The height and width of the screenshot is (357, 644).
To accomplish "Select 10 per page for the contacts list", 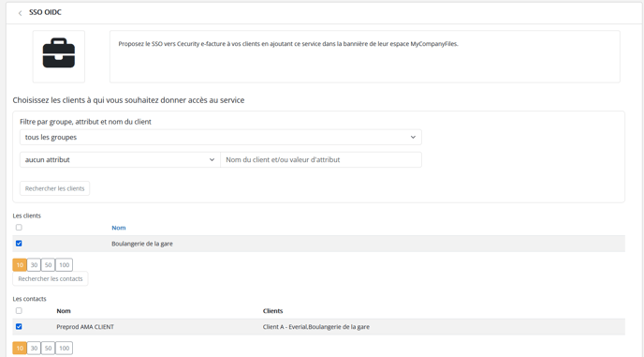I will (20, 348).
